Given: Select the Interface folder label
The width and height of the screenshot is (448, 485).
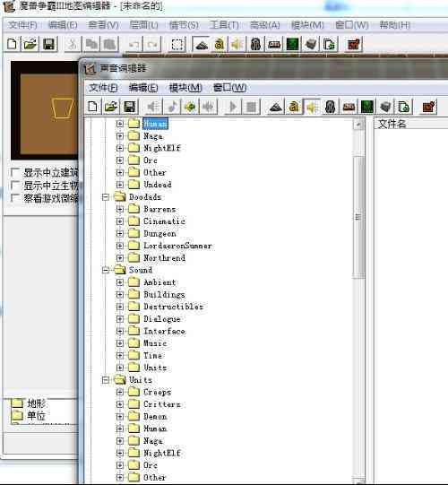Looking at the screenshot, I should point(165,331).
